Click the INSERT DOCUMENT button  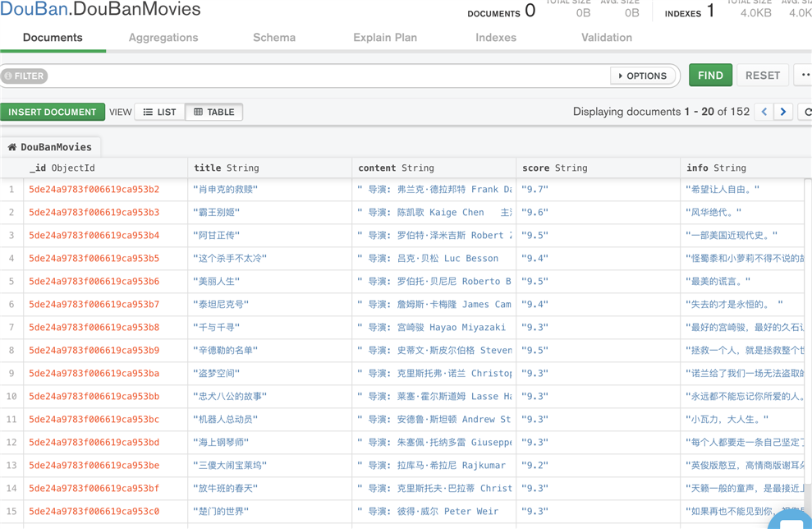tap(53, 112)
